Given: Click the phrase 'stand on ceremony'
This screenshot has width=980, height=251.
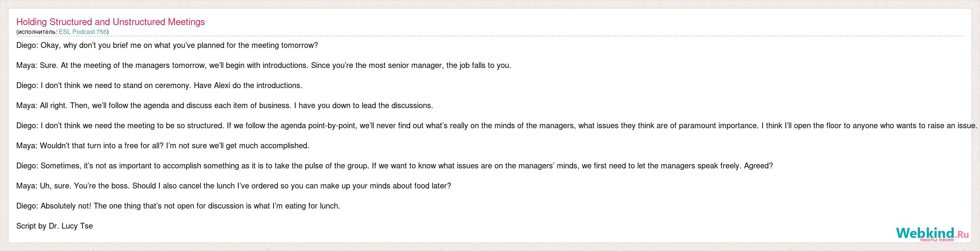Looking at the screenshot, I should (157, 85).
